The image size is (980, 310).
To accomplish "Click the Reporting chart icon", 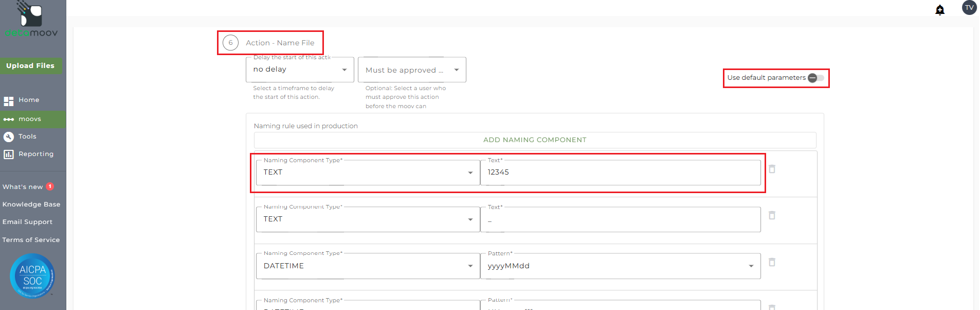I will click(9, 154).
